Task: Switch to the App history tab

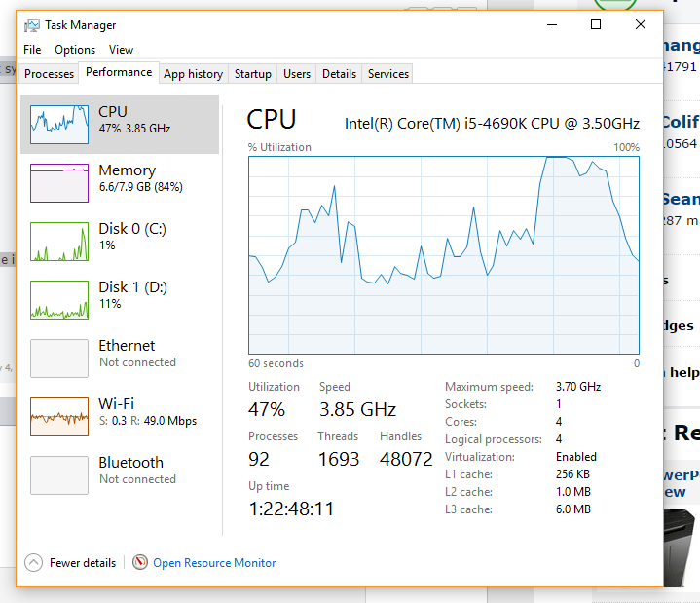Action: pyautogui.click(x=194, y=74)
